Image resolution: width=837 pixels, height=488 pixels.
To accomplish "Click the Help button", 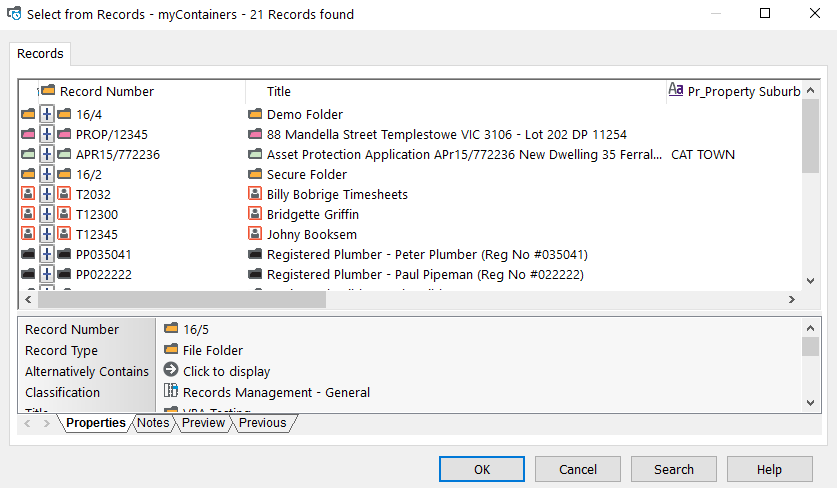I will click(x=769, y=469).
